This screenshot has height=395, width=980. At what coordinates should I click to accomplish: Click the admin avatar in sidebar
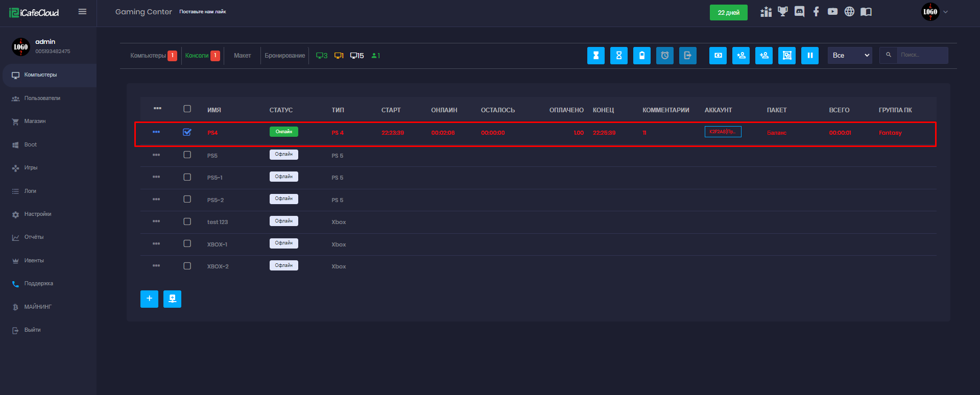coord(21,46)
